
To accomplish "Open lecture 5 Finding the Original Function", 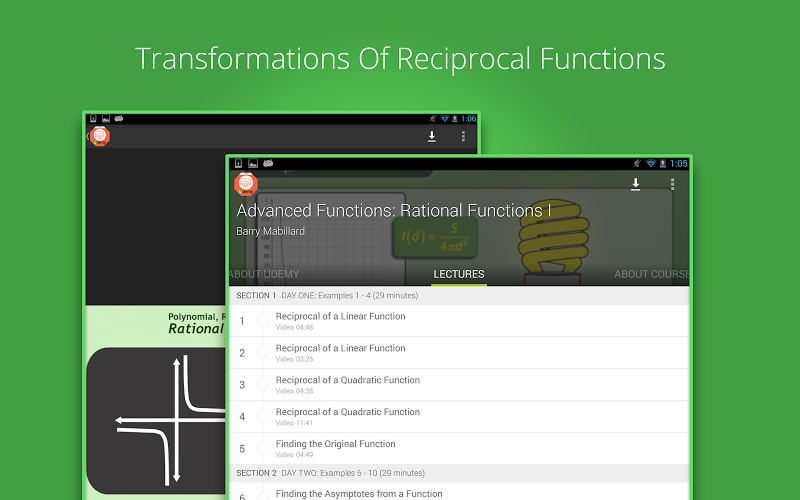I will click(x=459, y=448).
